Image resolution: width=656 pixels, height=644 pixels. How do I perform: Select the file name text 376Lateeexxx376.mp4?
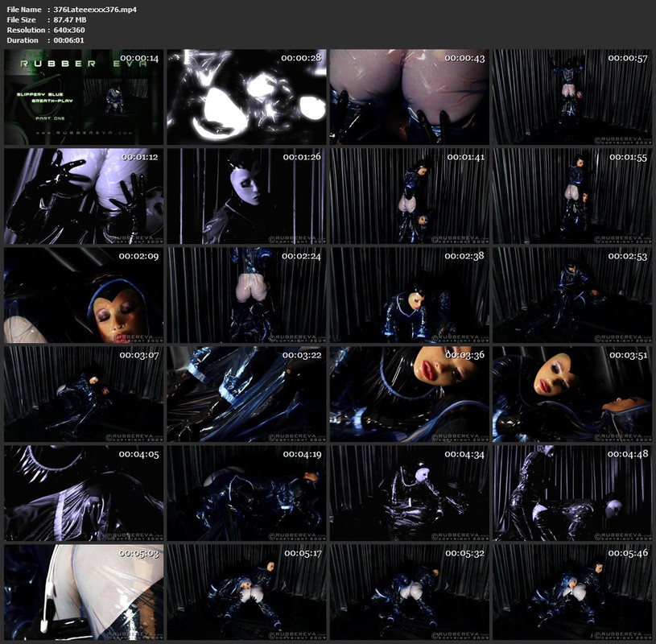(x=95, y=9)
